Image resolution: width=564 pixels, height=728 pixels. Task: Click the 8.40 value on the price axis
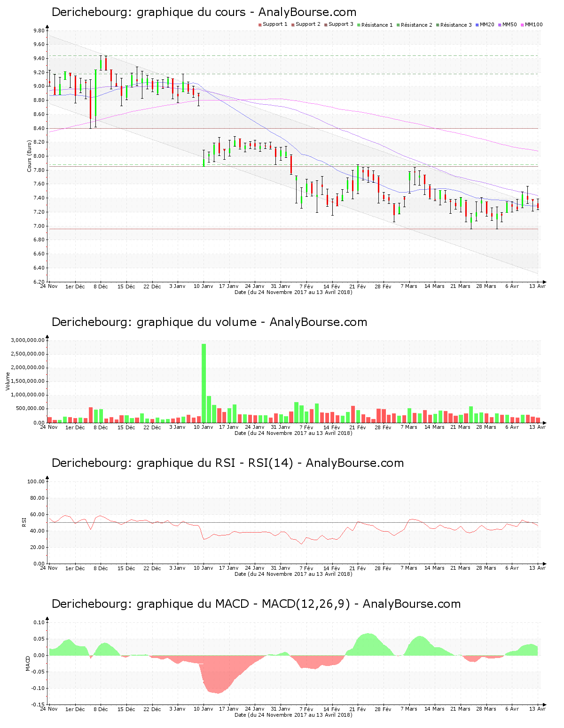(39, 128)
